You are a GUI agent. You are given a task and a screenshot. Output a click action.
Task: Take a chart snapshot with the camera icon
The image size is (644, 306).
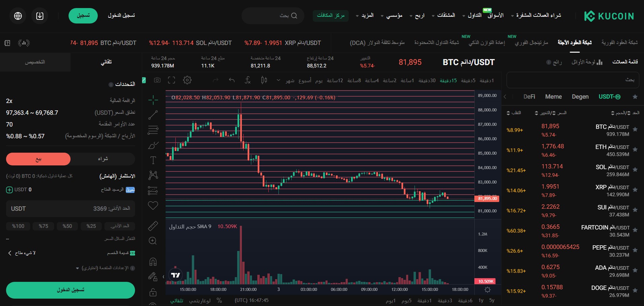(157, 80)
